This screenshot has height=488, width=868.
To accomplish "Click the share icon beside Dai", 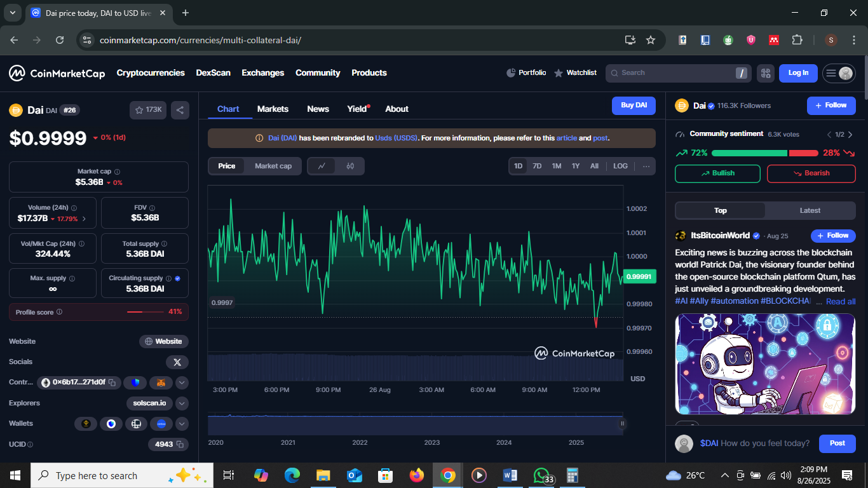I will pos(180,111).
